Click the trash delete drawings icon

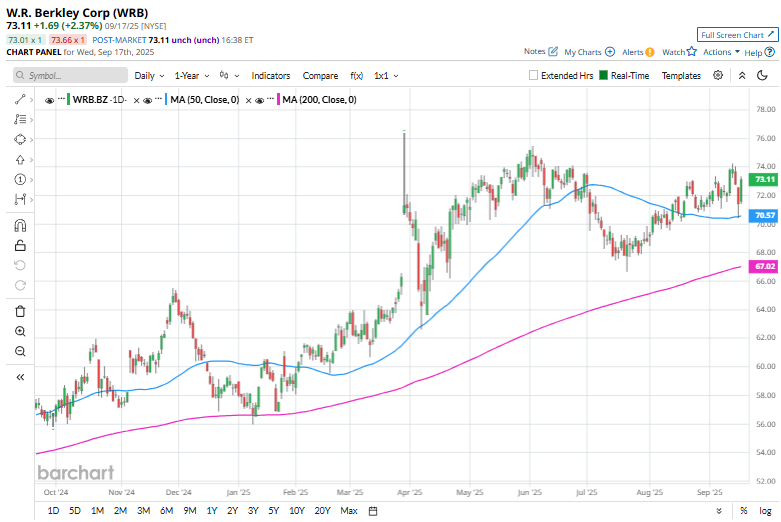coord(20,311)
